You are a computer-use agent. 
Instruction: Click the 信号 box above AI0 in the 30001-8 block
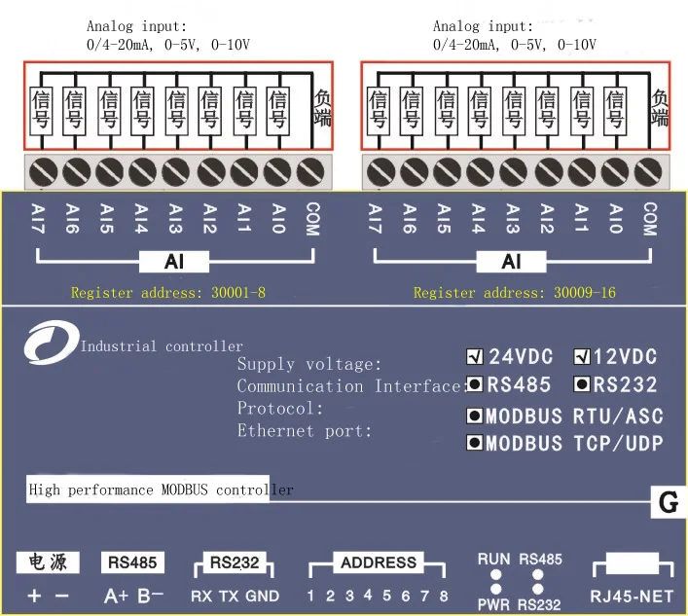(x=277, y=112)
